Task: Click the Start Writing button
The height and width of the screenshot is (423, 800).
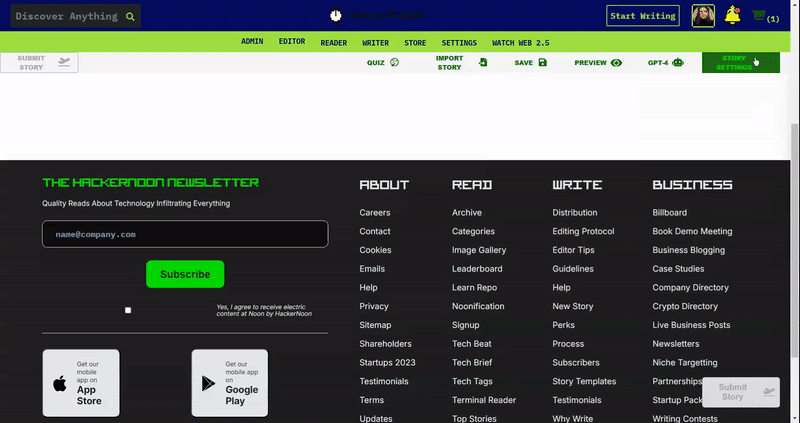Action: coord(643,16)
